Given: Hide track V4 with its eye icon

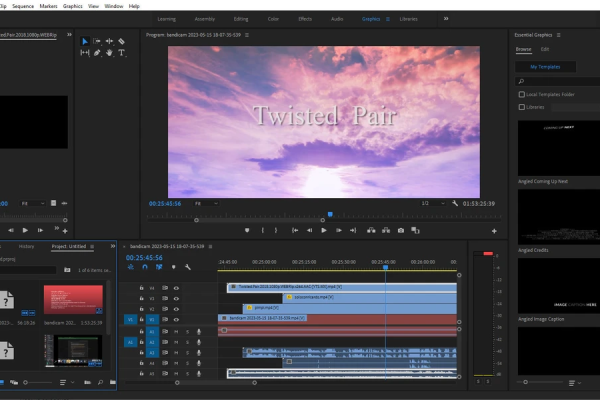Looking at the screenshot, I should 176,288.
